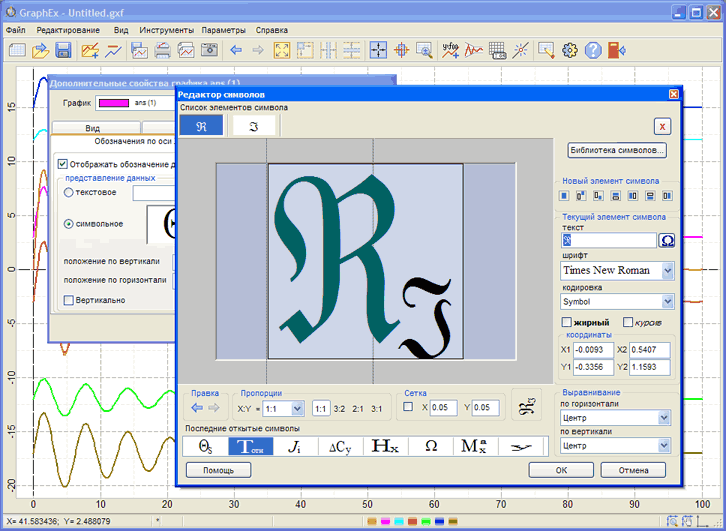The image size is (726, 531).
Task: Select the Omega symbol from recent symbols
Action: coord(431,446)
